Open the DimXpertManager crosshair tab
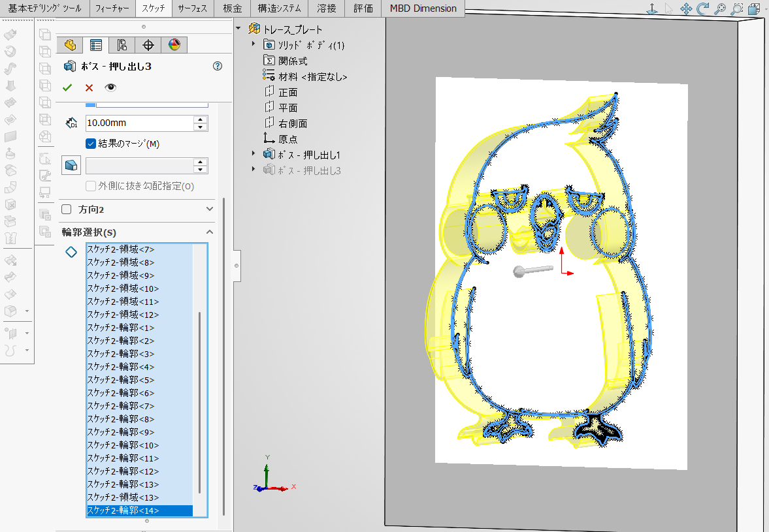769x532 pixels. 148,45
